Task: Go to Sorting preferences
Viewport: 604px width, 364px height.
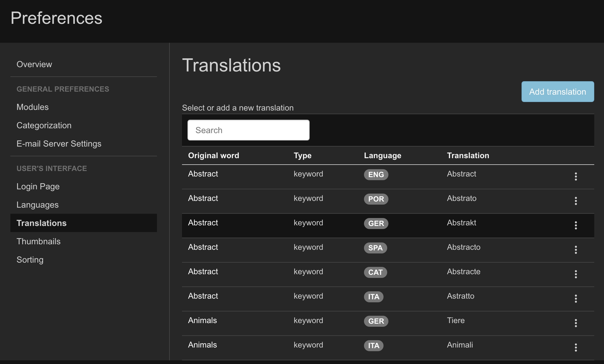Action: (30, 260)
